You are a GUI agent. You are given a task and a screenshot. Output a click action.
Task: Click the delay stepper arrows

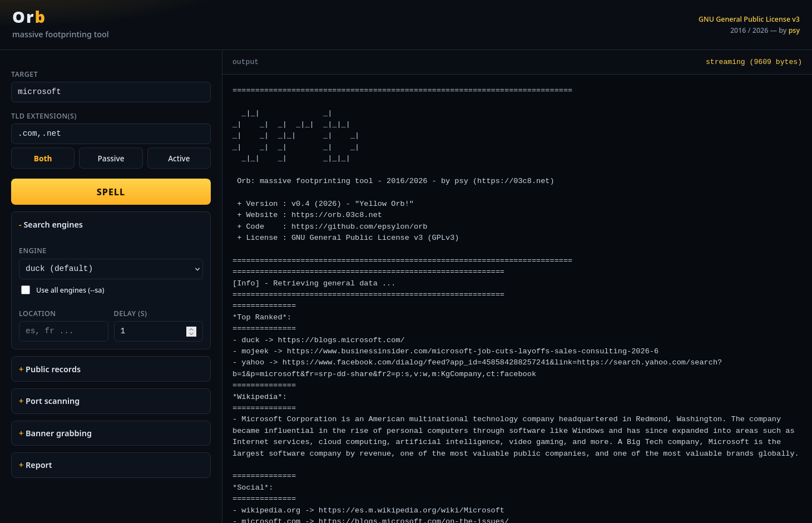tap(191, 331)
